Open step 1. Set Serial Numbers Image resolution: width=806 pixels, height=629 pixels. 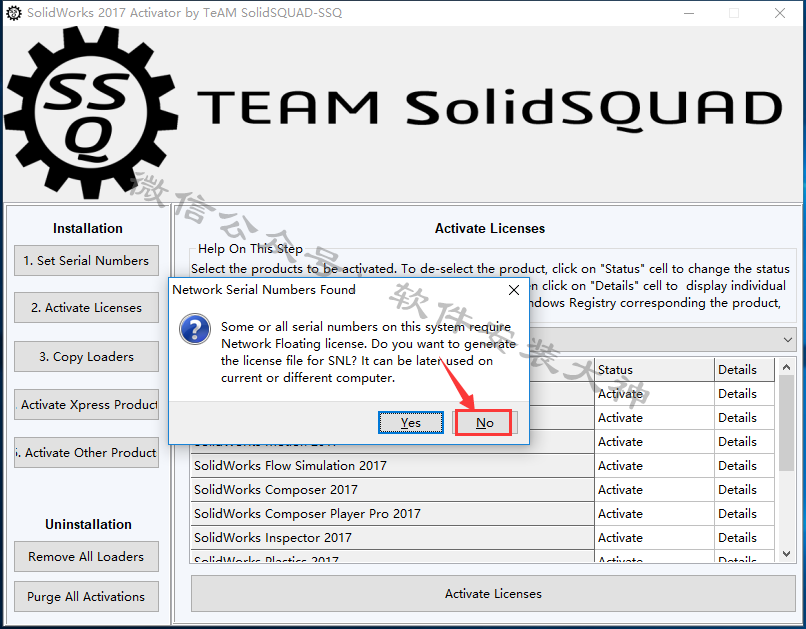86,261
